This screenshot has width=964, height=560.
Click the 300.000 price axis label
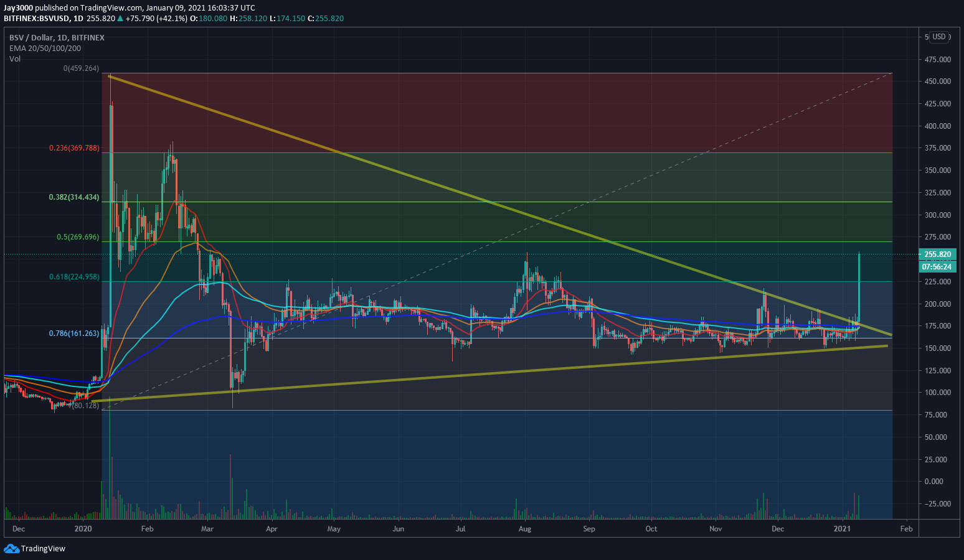click(938, 215)
